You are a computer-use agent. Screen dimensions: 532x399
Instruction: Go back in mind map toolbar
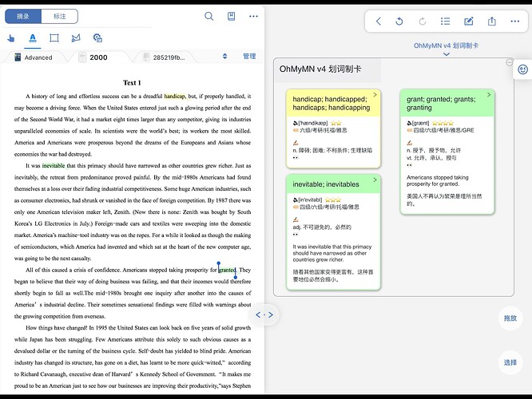(379, 22)
